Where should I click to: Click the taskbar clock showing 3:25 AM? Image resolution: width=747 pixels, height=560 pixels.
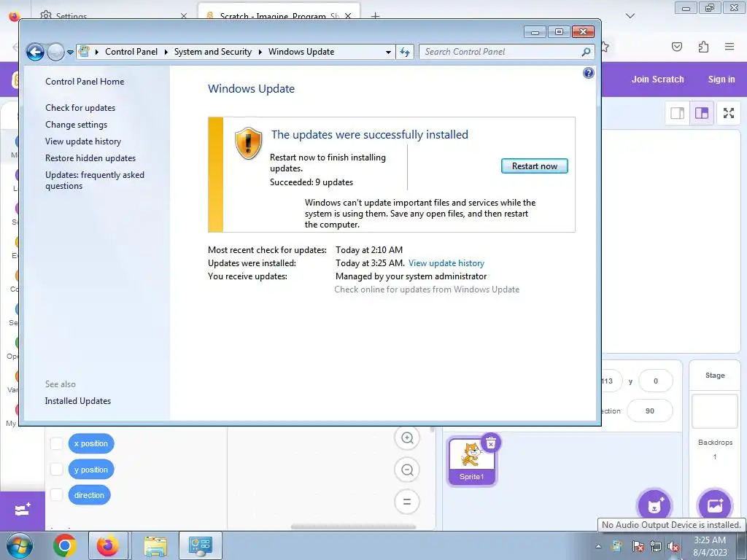[x=710, y=546]
